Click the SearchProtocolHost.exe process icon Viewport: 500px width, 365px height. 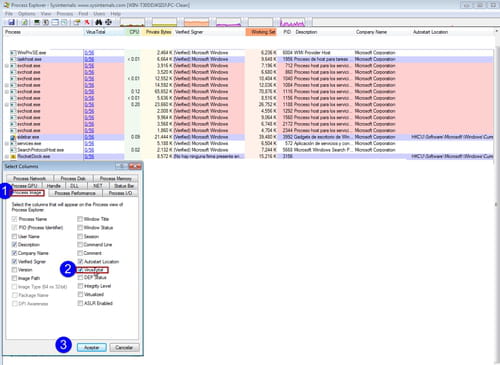pos(13,150)
